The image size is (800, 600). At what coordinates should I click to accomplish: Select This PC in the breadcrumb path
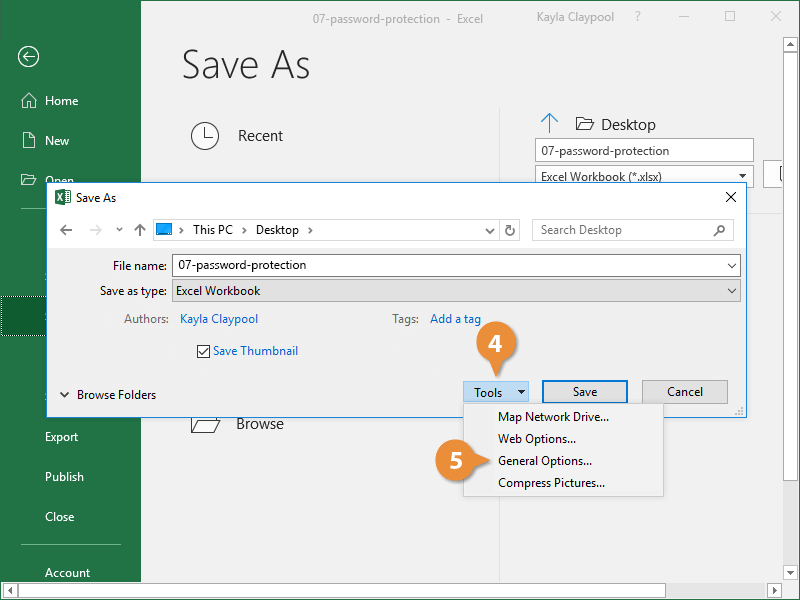(x=213, y=230)
